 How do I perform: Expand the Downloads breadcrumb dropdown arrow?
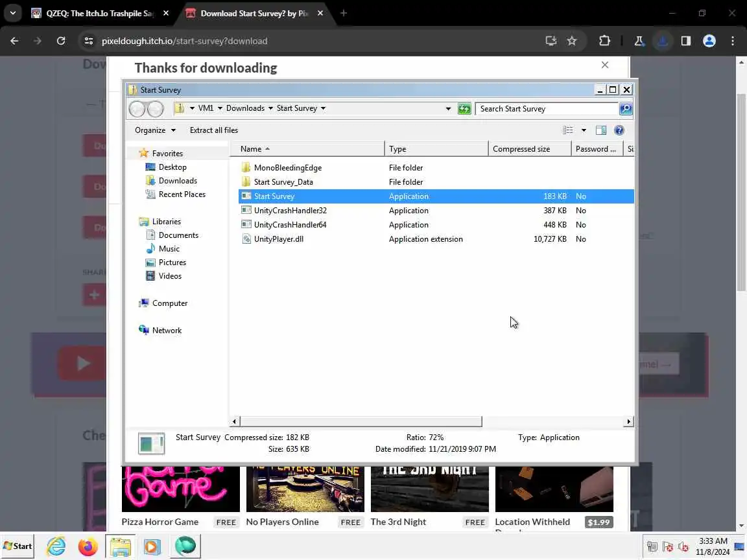(x=270, y=108)
